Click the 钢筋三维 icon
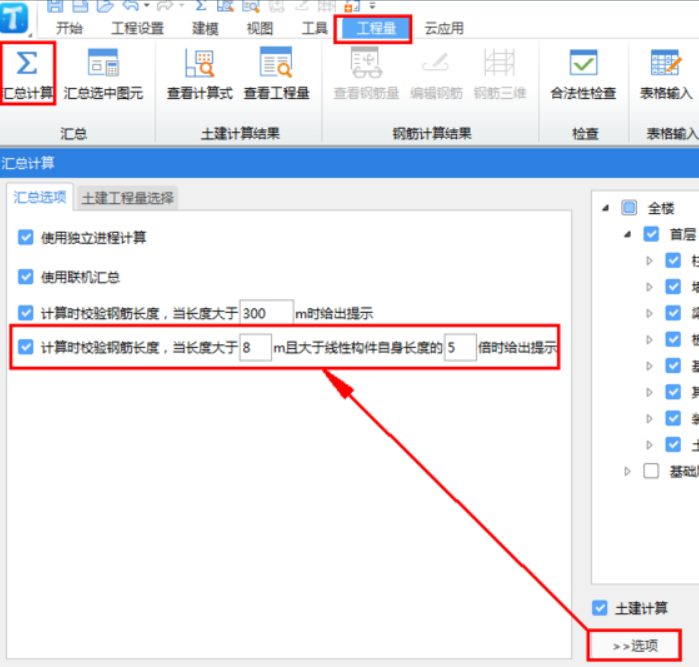The height and width of the screenshot is (667, 699). pos(499,64)
